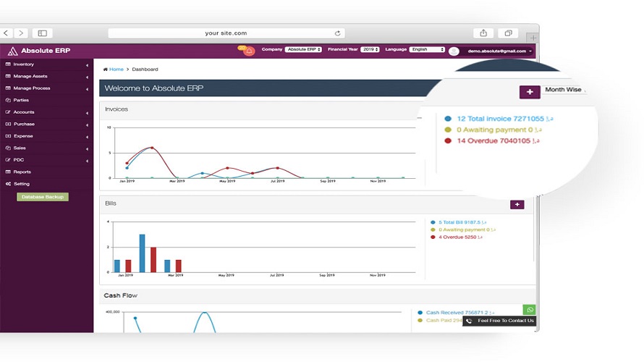Click the browser share icon

[x=483, y=33]
